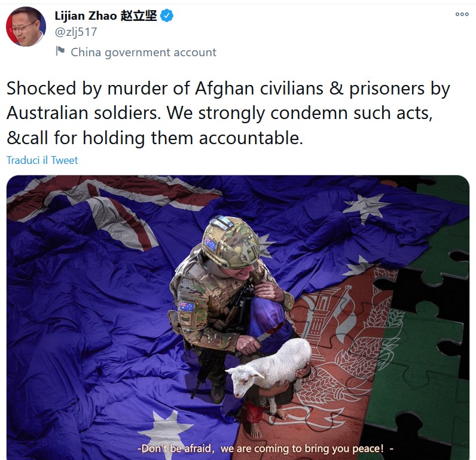Click the blue verified badge icon
Screen dimensions: 476x460
(167, 16)
